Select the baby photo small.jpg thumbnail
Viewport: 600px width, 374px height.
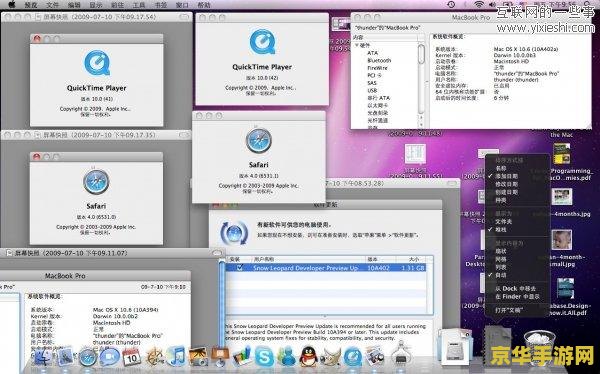562,240
